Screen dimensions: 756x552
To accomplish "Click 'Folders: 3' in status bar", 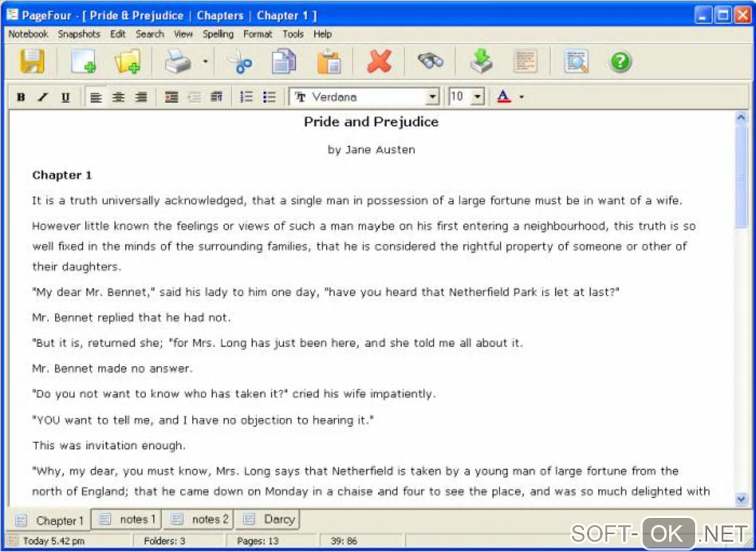I will 164,541.
